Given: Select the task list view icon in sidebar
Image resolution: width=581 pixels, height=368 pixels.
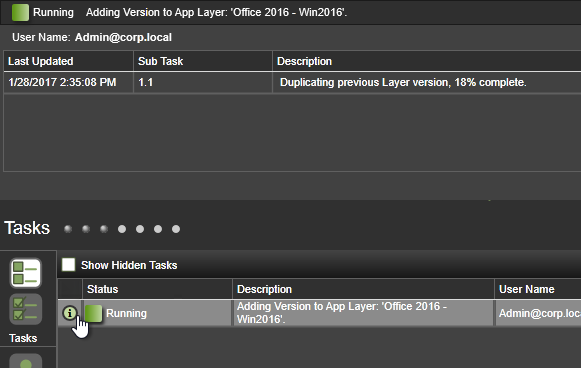Looking at the screenshot, I should [x=26, y=273].
